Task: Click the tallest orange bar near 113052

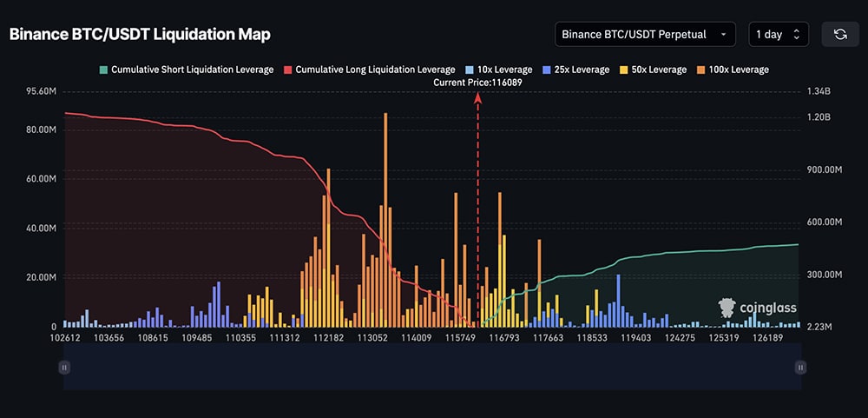Action: pos(385,217)
